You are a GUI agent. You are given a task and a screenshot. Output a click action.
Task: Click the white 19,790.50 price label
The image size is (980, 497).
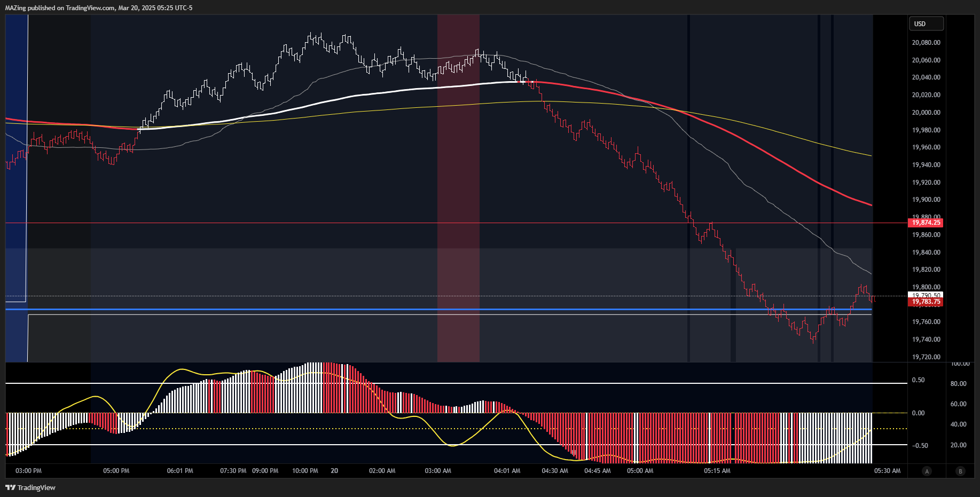click(x=926, y=295)
